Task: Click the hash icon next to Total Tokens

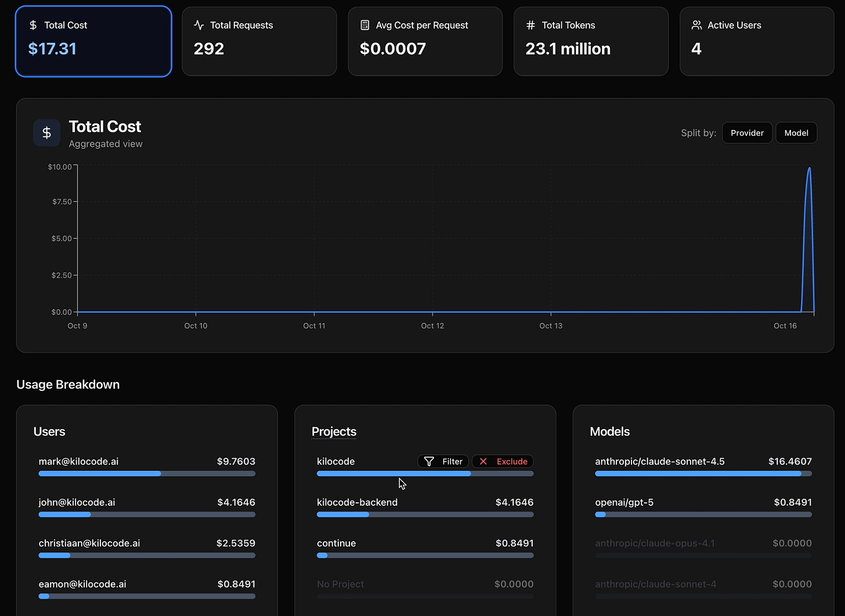Action: [529, 25]
